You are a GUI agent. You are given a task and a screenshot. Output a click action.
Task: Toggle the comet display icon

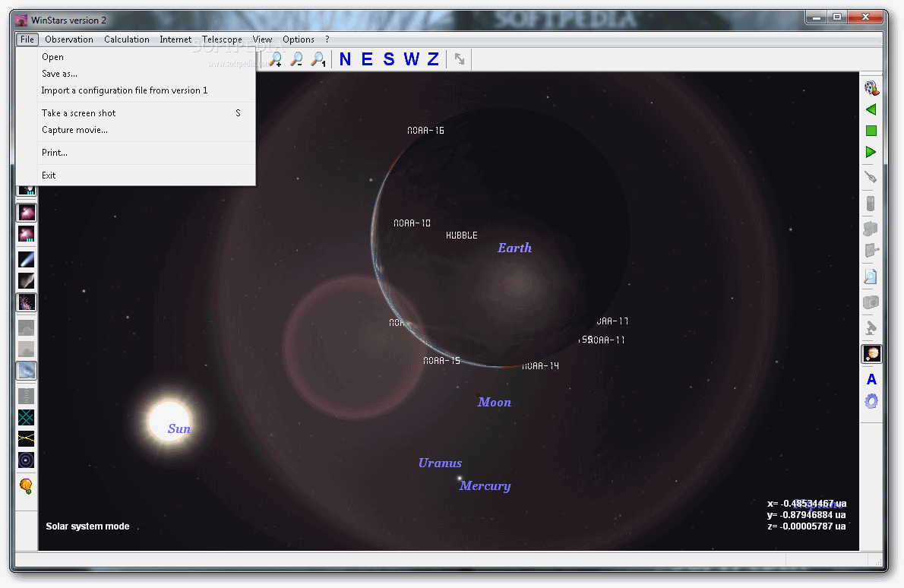pyautogui.click(x=27, y=259)
